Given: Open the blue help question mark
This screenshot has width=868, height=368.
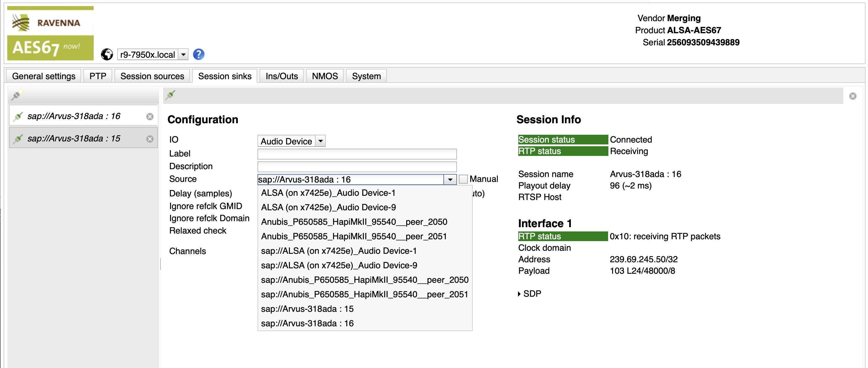Looking at the screenshot, I should (x=199, y=54).
